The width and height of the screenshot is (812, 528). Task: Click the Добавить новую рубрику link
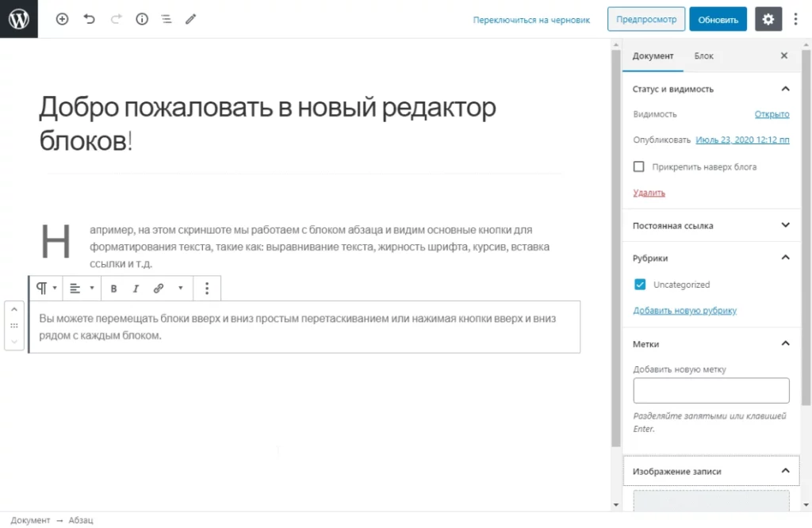[x=683, y=310]
